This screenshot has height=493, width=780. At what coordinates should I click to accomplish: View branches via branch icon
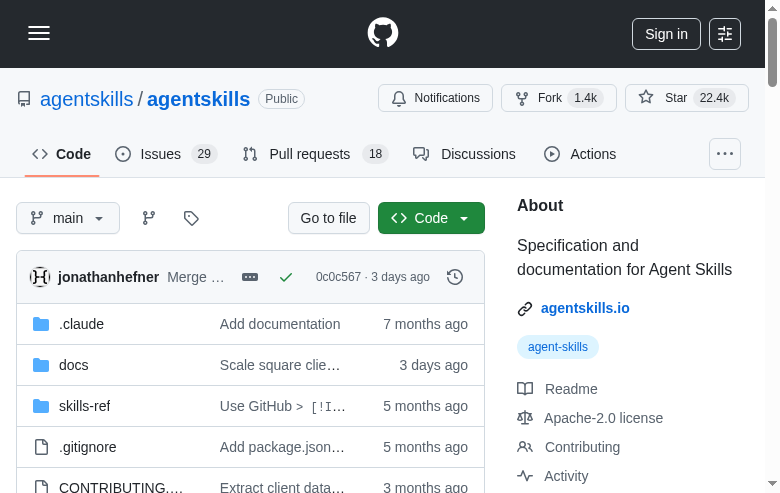click(149, 218)
